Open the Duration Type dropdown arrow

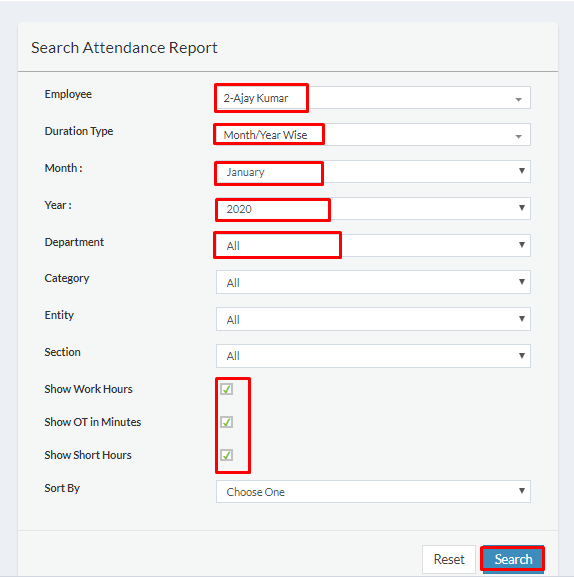pos(518,137)
